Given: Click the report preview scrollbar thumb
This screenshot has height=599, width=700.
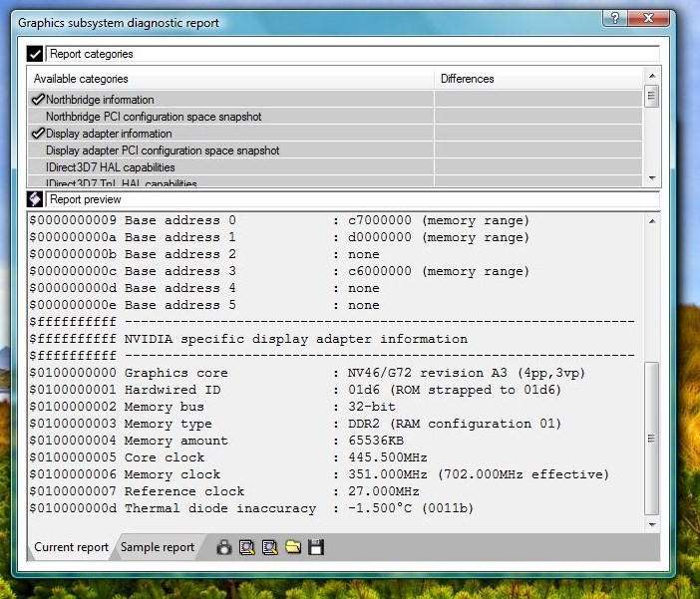Looking at the screenshot, I should [652, 439].
